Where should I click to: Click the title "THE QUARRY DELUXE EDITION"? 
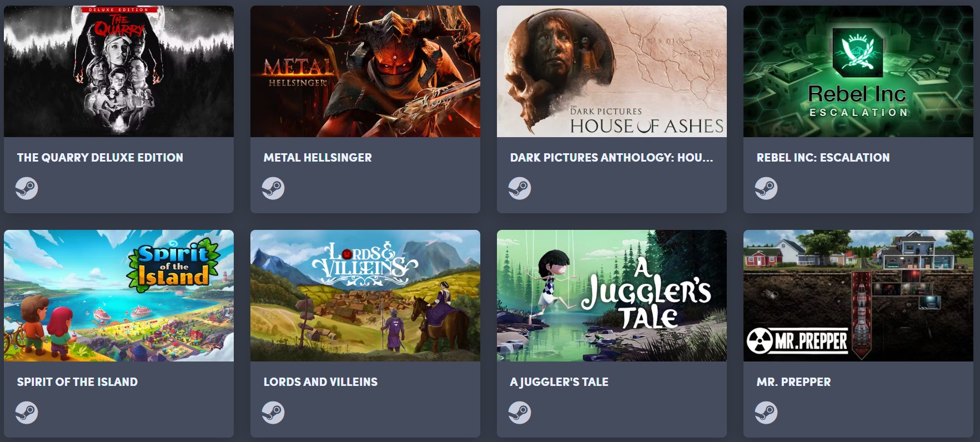coord(100,158)
